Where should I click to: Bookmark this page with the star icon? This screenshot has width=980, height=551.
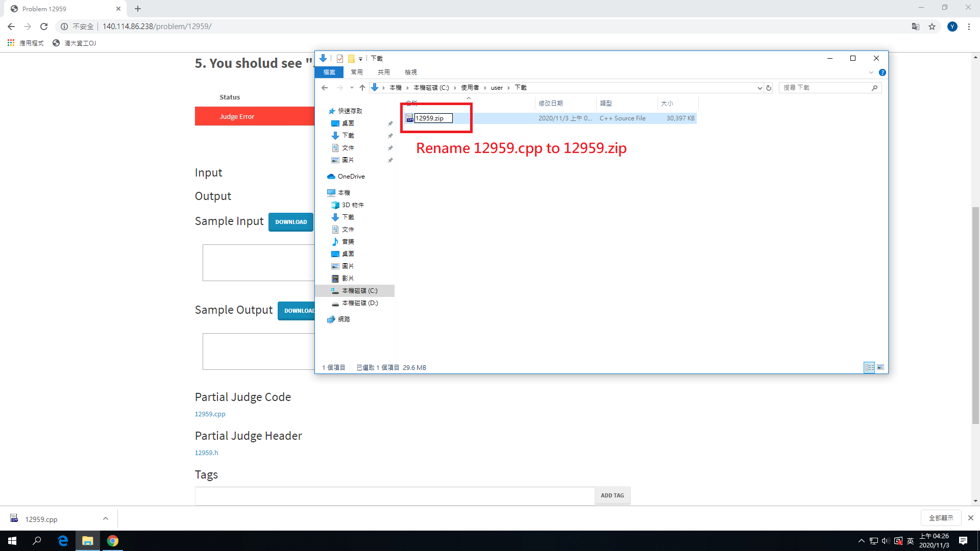point(932,27)
